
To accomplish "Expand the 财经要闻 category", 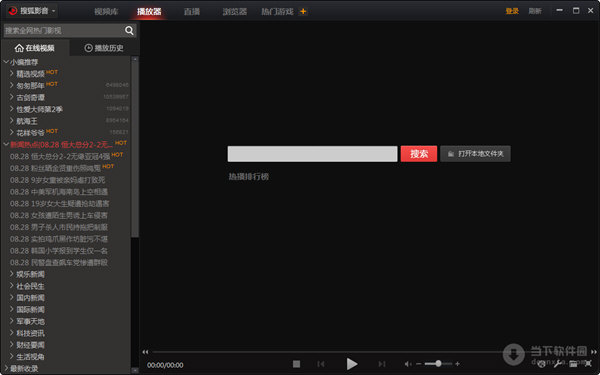I will pyautogui.click(x=12, y=345).
